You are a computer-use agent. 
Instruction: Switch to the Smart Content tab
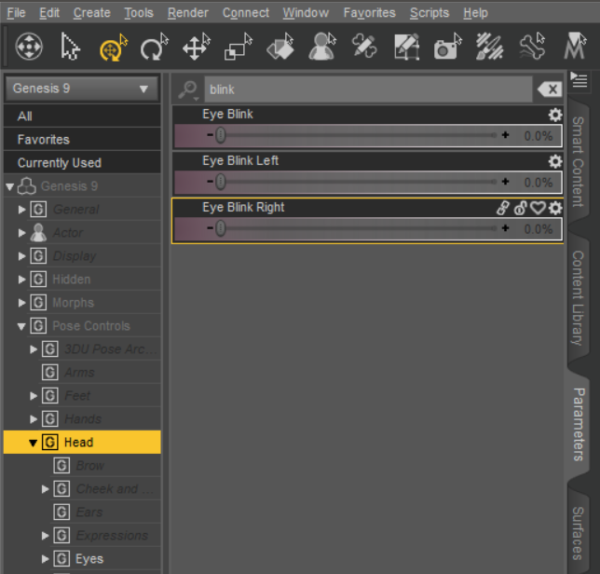coord(578,161)
